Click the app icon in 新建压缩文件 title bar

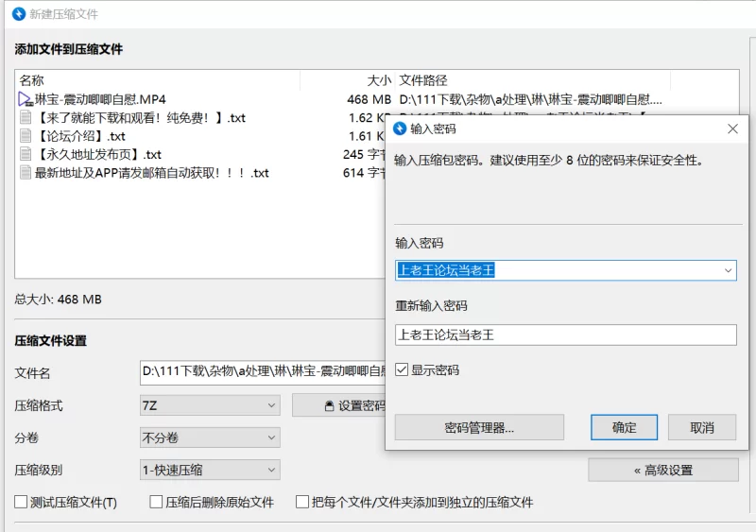click(x=16, y=14)
